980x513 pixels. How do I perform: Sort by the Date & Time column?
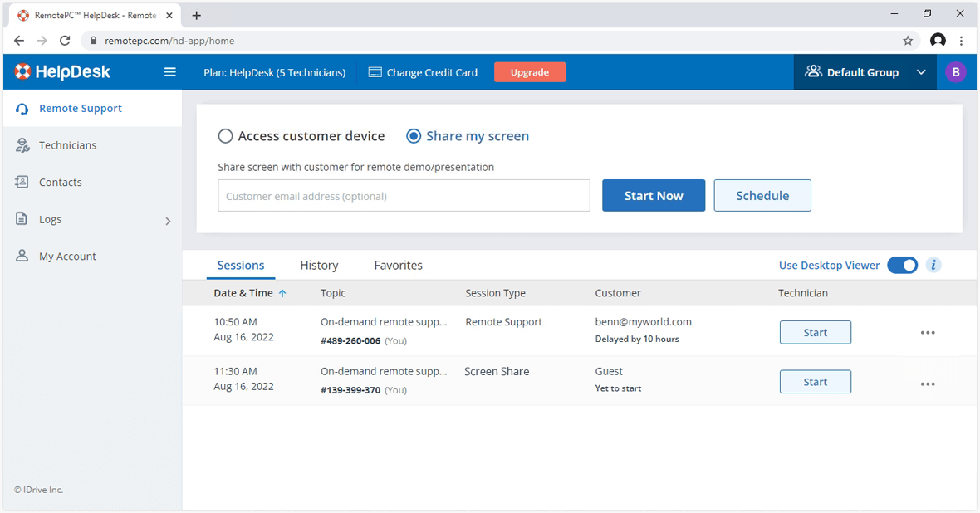[250, 293]
